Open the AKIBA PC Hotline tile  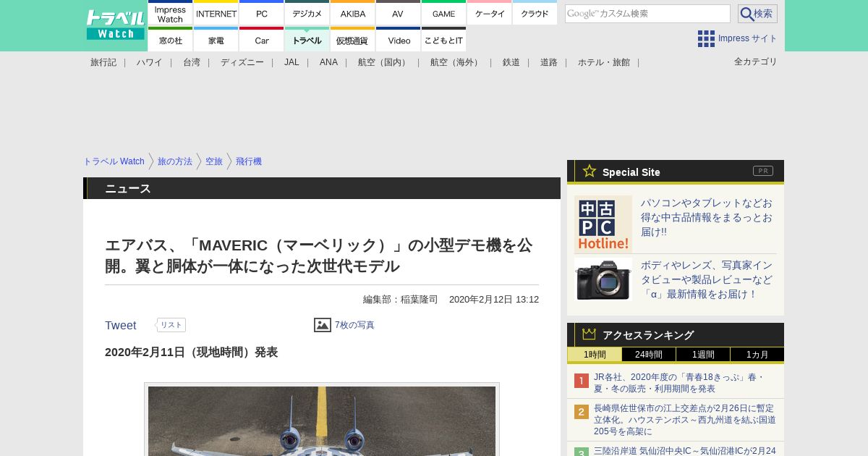click(353, 13)
